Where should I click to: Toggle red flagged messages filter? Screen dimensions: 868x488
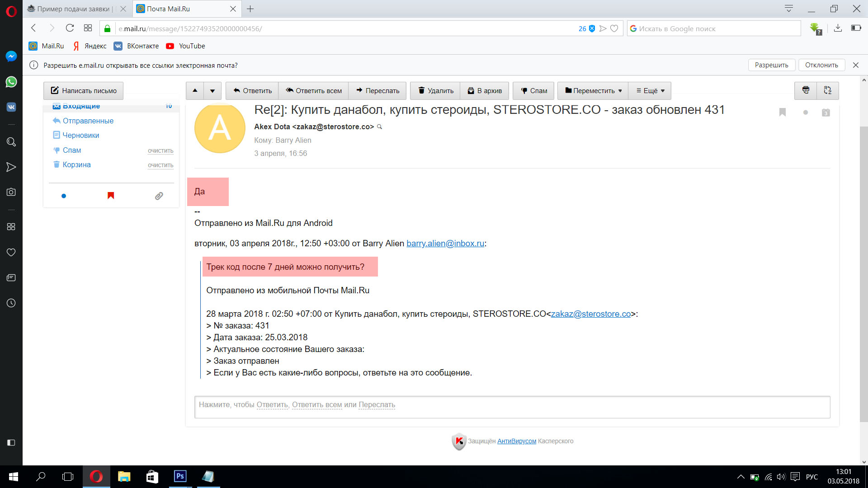click(111, 196)
